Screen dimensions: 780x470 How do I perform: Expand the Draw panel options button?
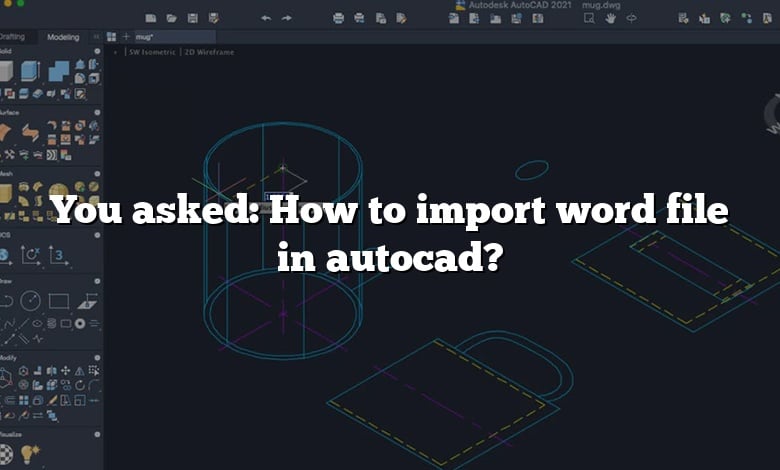pyautogui.click(x=97, y=282)
